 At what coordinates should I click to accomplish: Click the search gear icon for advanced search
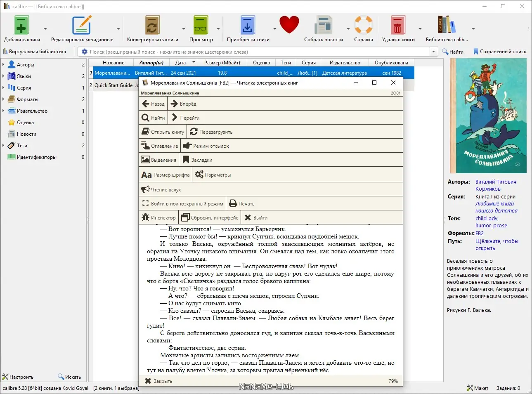coord(85,52)
